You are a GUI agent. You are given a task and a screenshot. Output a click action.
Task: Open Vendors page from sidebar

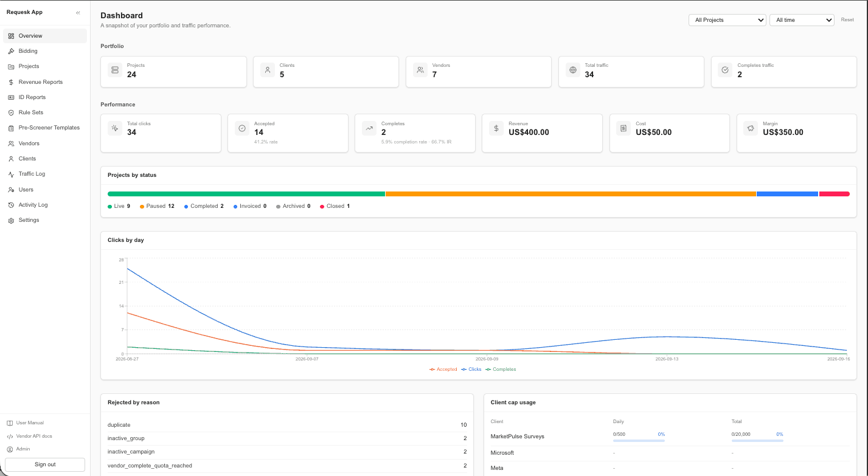(x=45, y=143)
